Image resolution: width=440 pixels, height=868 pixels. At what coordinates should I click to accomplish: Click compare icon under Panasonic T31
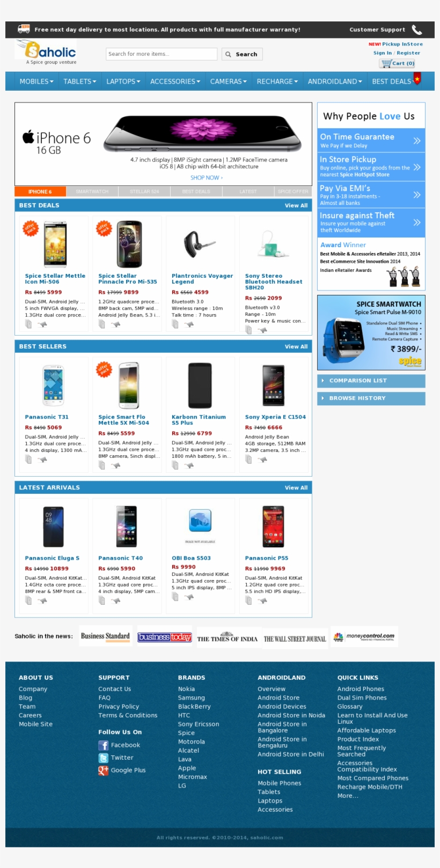pos(29,460)
